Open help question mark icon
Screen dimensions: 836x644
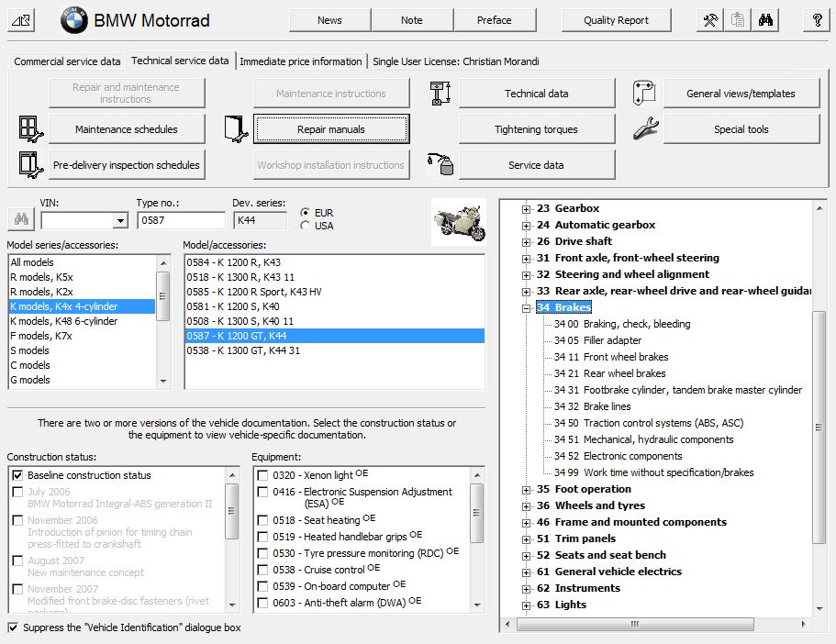(817, 20)
